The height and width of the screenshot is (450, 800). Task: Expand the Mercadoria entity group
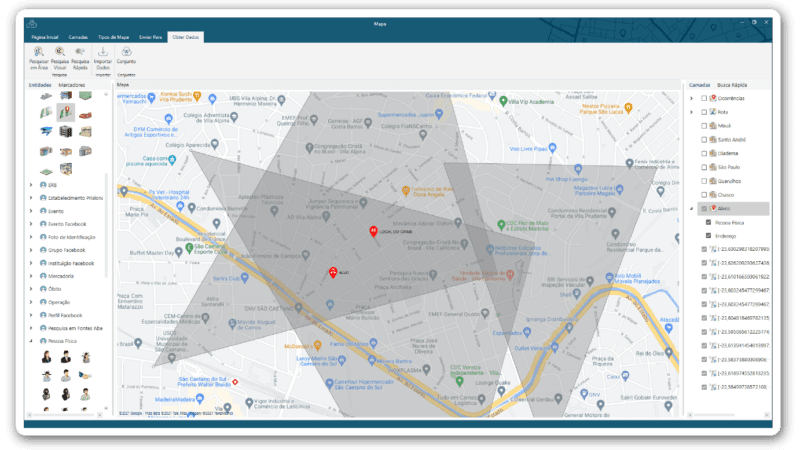tap(31, 276)
